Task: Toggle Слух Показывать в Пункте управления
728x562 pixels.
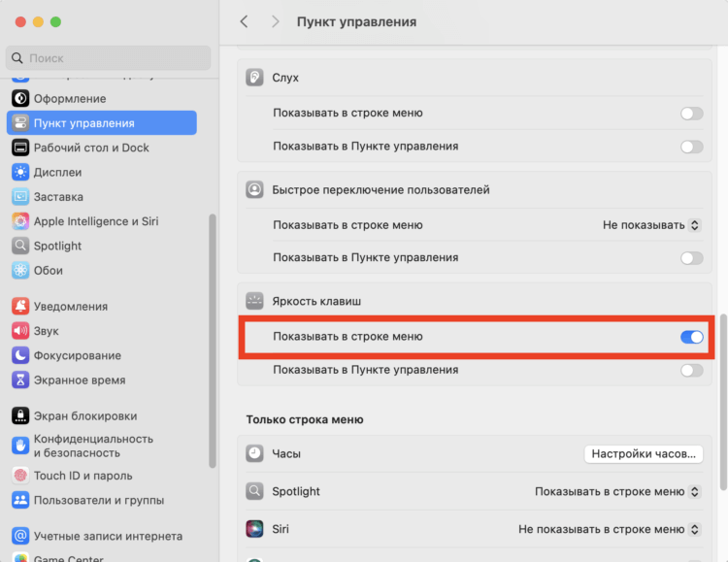Action: pos(692,147)
